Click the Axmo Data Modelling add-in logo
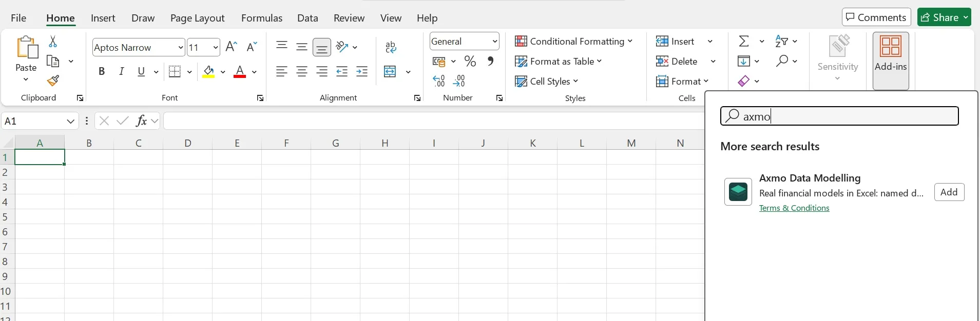This screenshot has height=321, width=980. click(x=738, y=192)
